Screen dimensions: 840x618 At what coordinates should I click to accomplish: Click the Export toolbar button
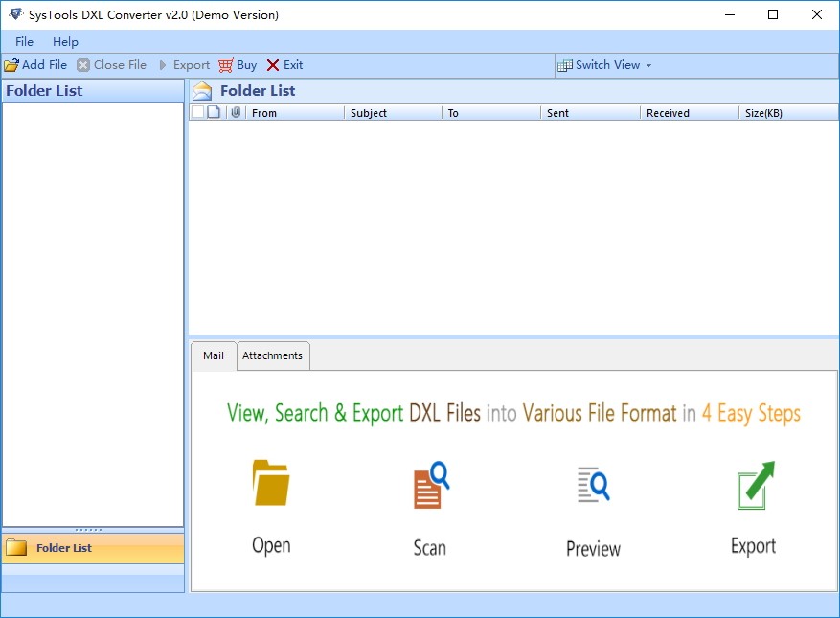(x=184, y=65)
